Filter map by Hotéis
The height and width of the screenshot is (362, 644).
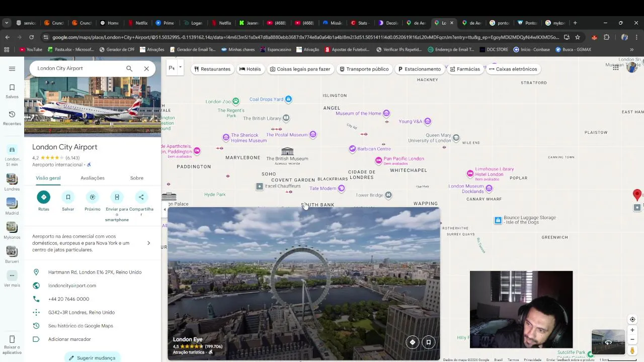coord(250,69)
